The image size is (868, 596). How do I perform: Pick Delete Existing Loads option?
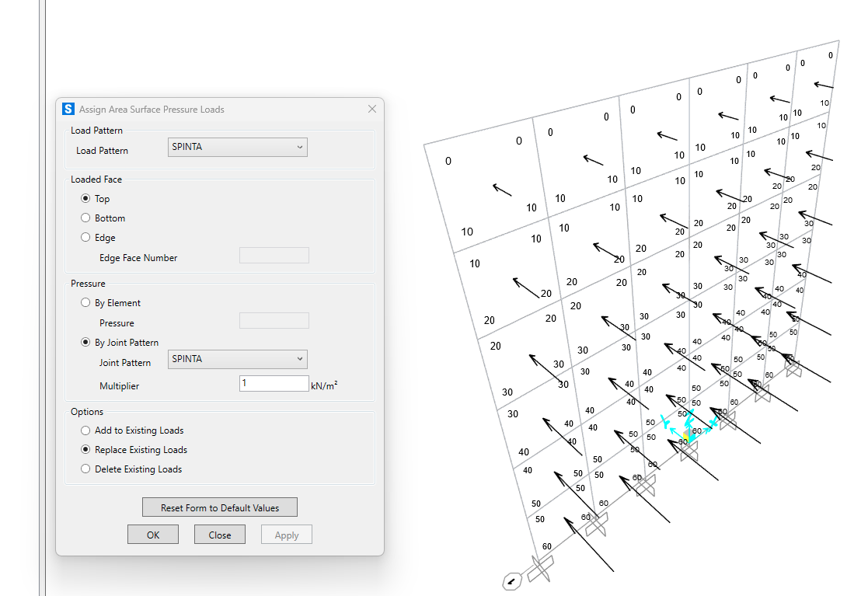[x=86, y=469]
